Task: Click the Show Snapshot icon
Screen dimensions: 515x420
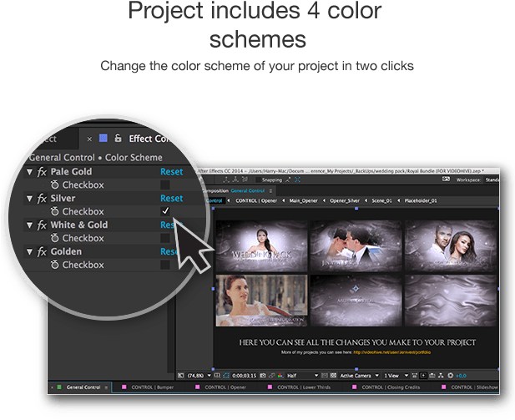Action: (x=271, y=376)
